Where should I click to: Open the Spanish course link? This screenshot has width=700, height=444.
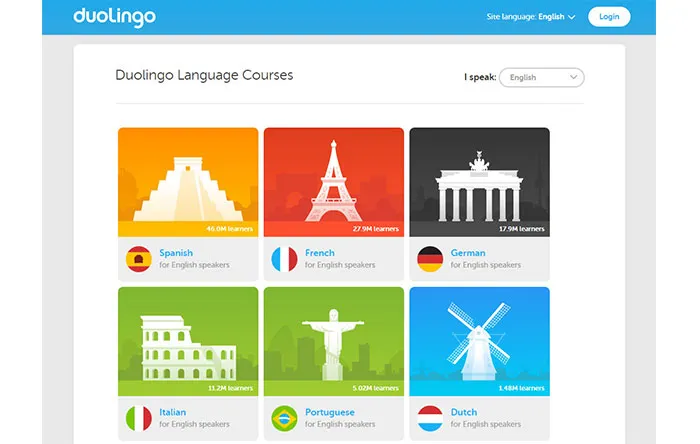[176, 253]
